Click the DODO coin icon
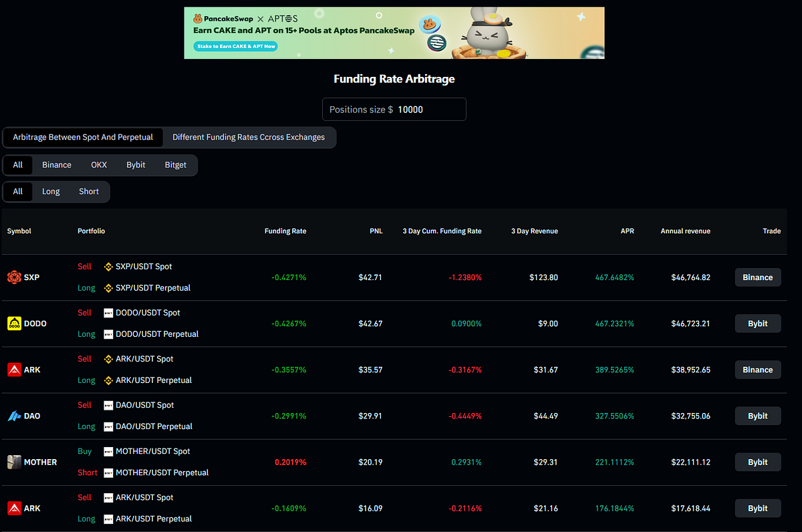The image size is (802, 532). pos(13,323)
